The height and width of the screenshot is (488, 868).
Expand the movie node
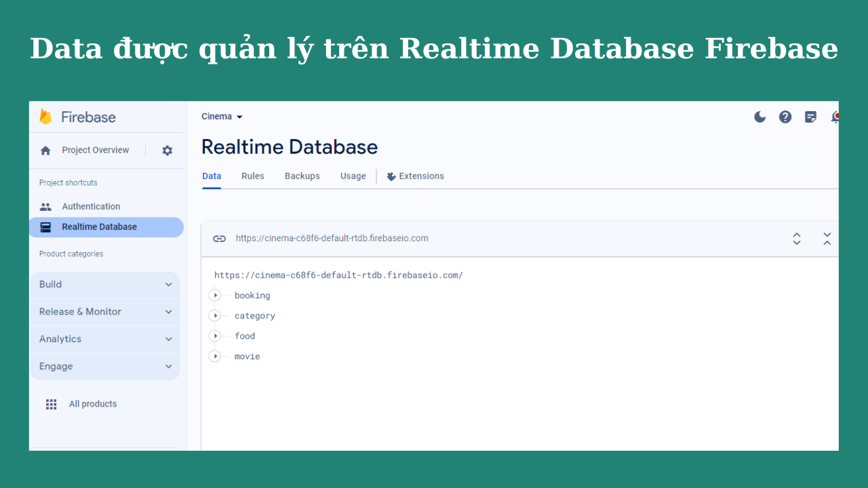(x=215, y=357)
